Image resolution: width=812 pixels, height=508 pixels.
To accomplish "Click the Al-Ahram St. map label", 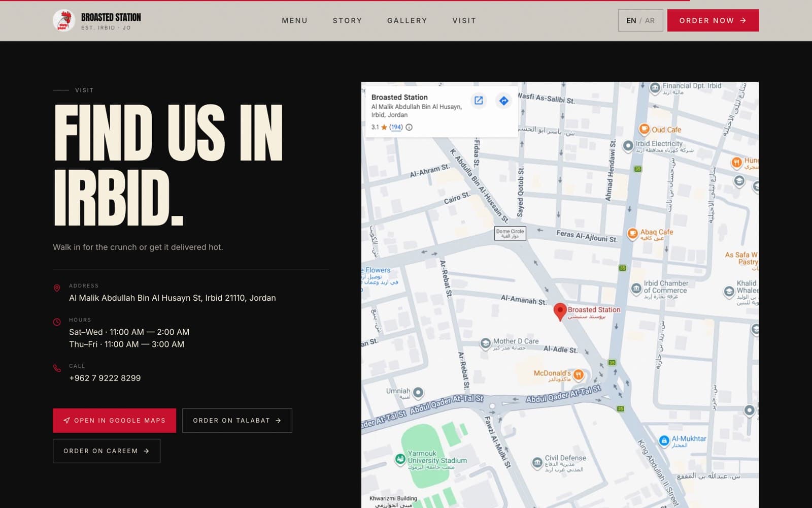I will [x=430, y=171].
